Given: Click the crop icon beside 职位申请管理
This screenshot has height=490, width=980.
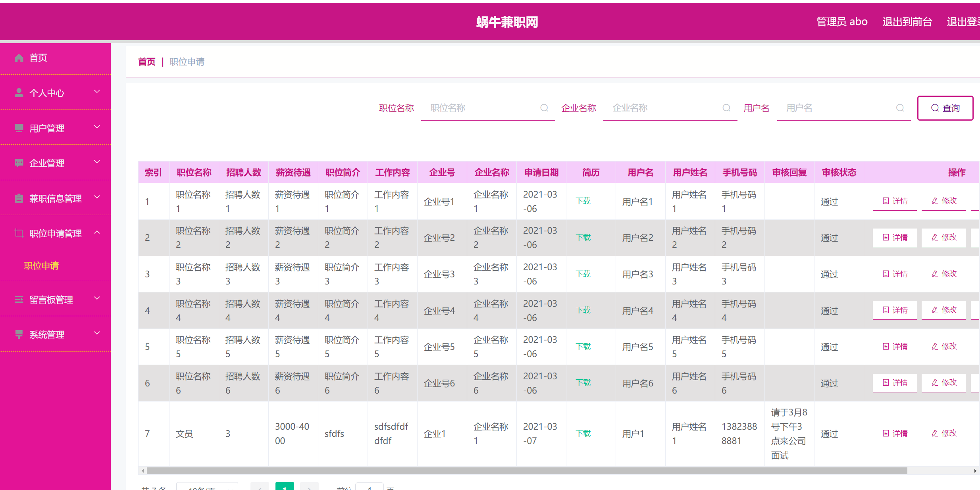Looking at the screenshot, I should pyautogui.click(x=19, y=233).
